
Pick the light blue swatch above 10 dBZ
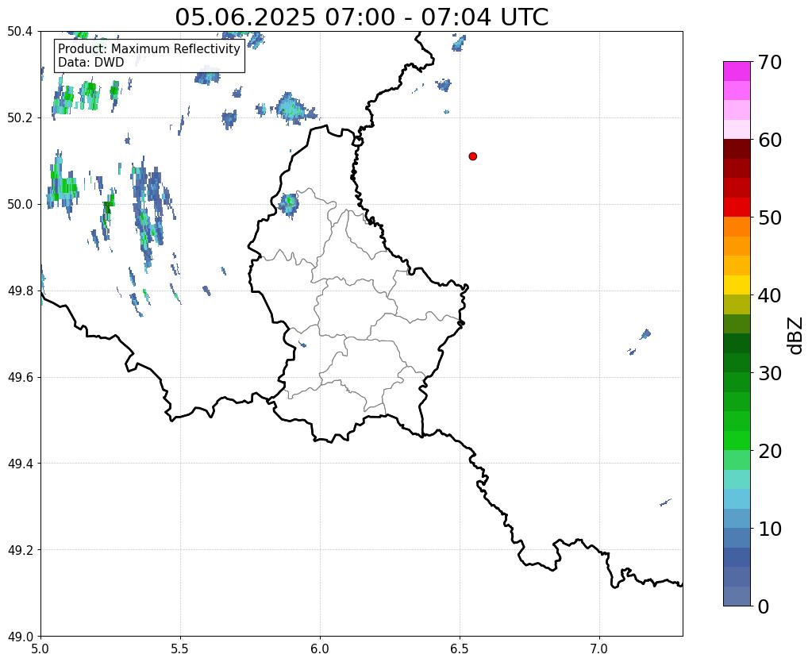[x=737, y=498]
